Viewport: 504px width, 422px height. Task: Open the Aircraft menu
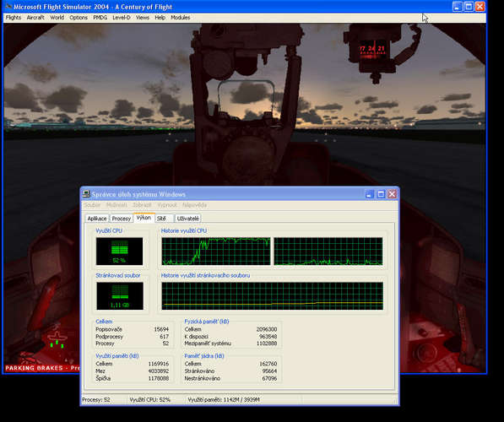coord(35,18)
